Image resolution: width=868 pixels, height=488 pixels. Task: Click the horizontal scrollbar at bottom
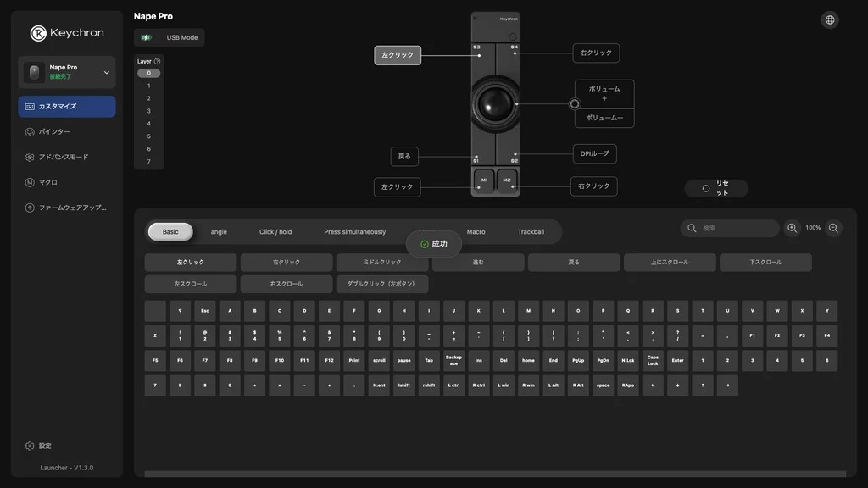(x=495, y=474)
